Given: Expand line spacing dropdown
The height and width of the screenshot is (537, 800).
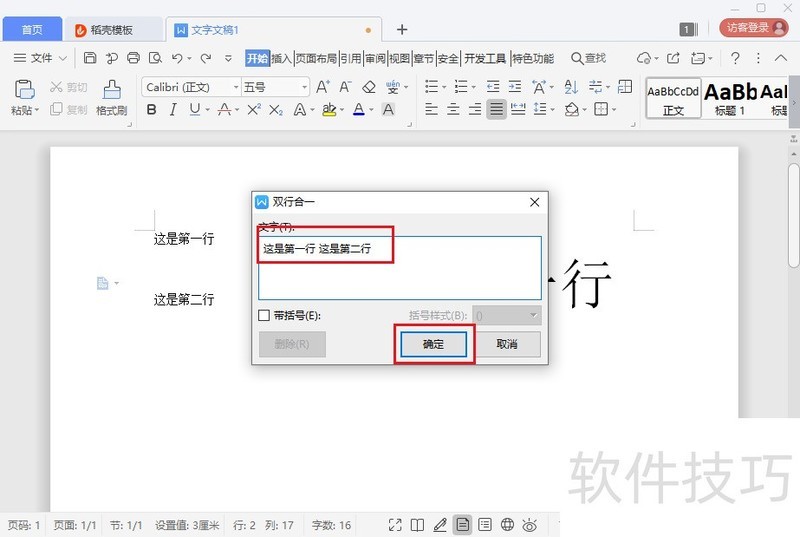Looking at the screenshot, I should 553,109.
